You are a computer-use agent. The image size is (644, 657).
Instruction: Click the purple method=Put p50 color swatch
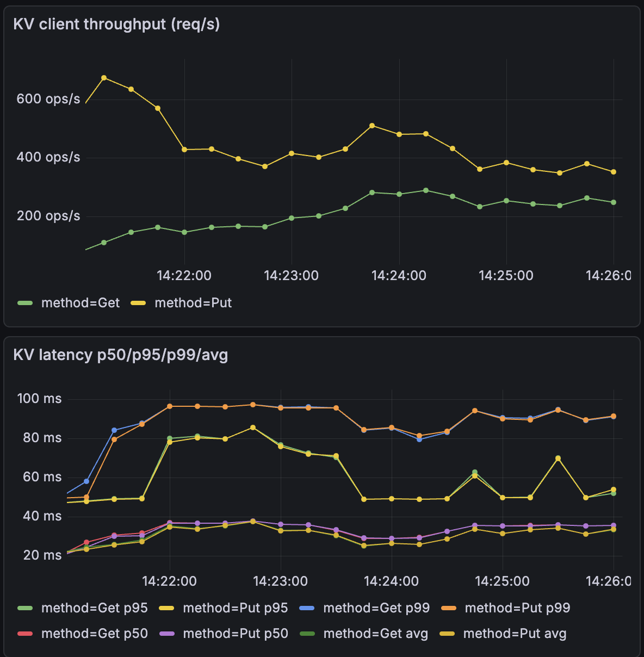tap(166, 634)
